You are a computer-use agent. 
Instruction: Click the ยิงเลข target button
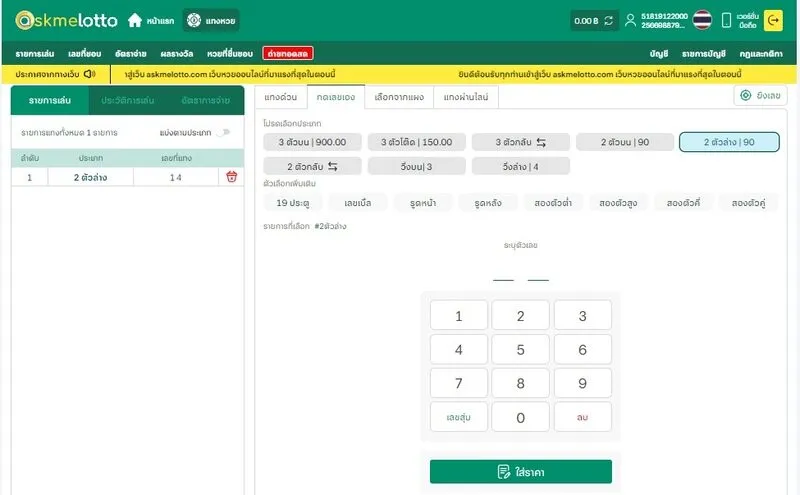click(760, 96)
